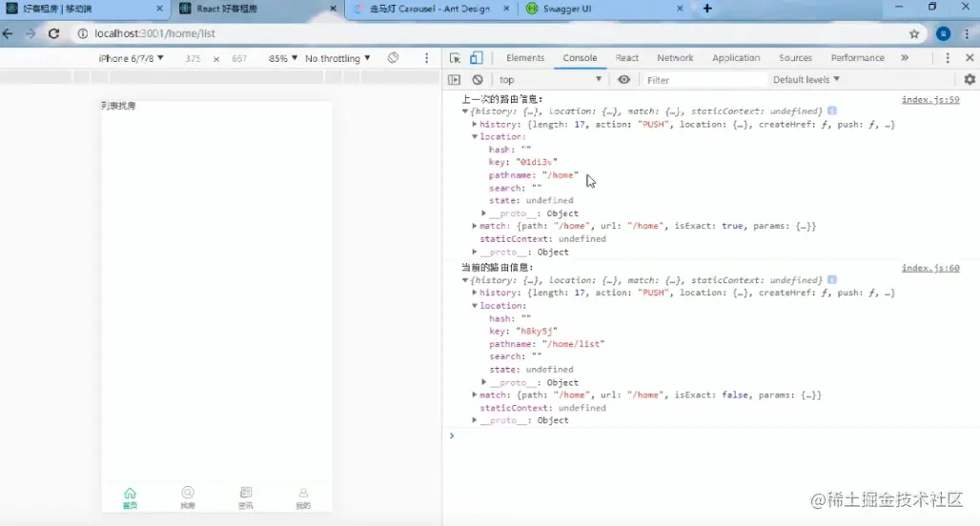Screen dimensions: 980x526
Task: Switch to the Elements tab
Action: pyautogui.click(x=525, y=58)
